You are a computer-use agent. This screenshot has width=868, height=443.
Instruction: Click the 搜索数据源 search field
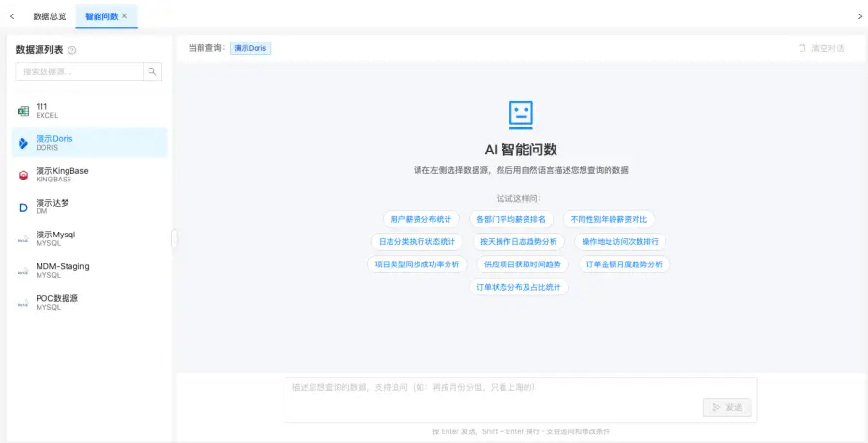point(80,71)
